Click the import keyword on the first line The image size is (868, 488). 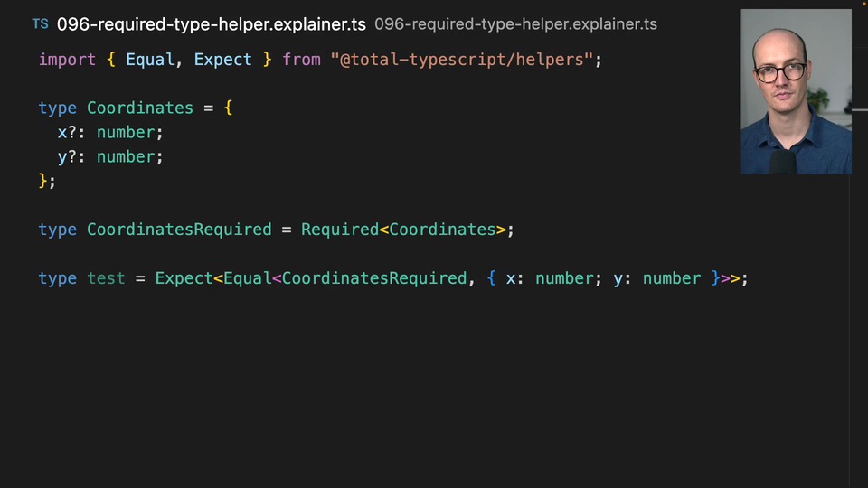pyautogui.click(x=67, y=60)
